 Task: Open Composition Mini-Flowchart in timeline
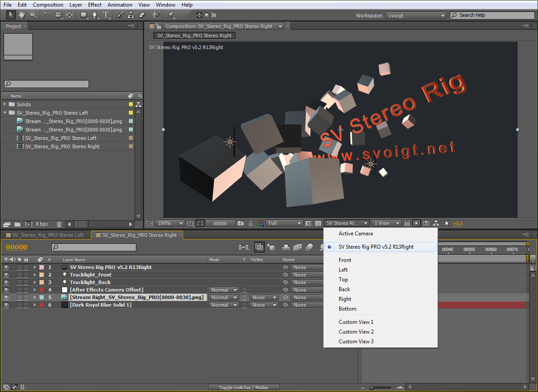[244, 247]
